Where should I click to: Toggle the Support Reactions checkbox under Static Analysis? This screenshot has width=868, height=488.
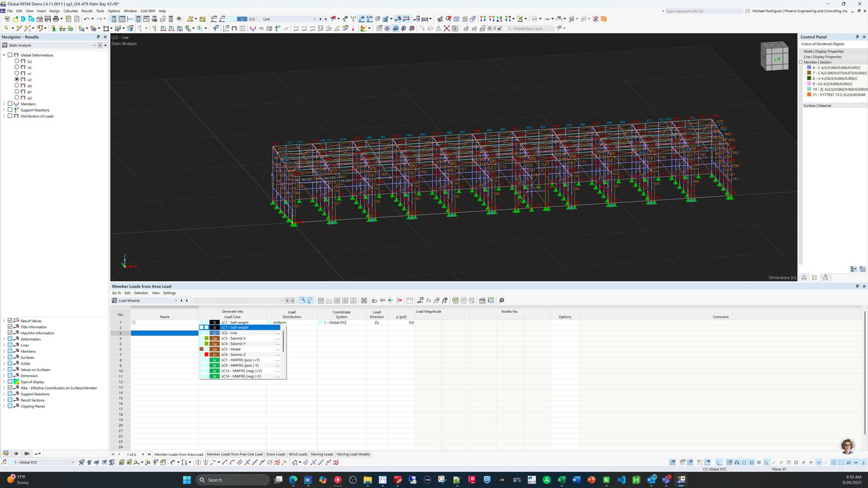pyautogui.click(x=10, y=110)
